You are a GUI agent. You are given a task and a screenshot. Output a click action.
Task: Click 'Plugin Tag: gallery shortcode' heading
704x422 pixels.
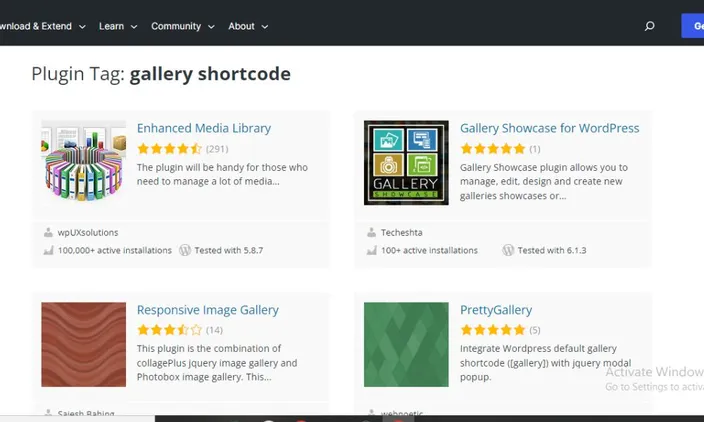pos(161,74)
